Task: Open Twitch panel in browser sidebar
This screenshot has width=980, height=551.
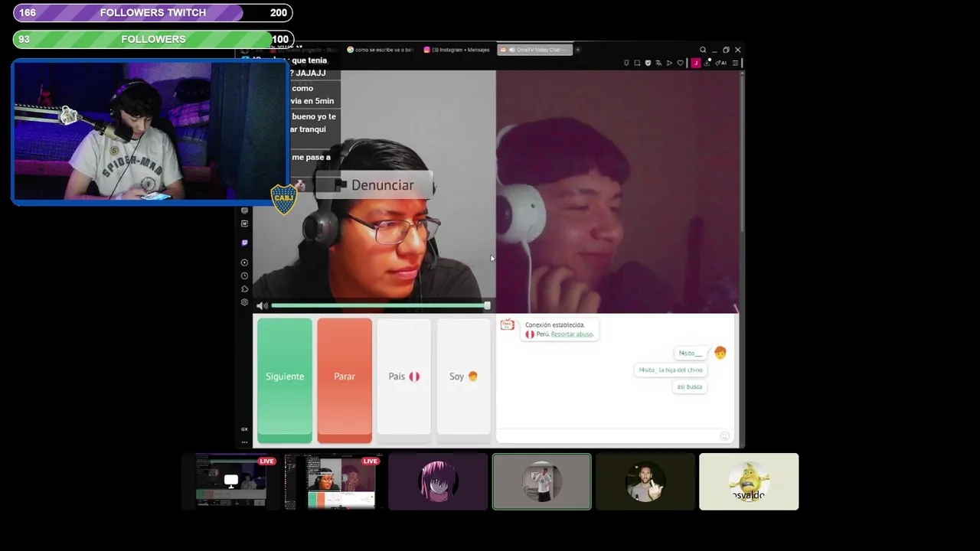Action: pos(244,243)
